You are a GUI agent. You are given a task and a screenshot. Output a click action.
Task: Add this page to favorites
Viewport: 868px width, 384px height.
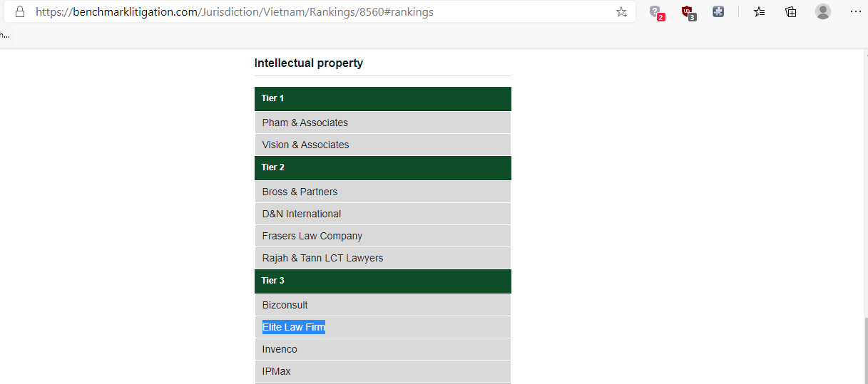pyautogui.click(x=621, y=12)
